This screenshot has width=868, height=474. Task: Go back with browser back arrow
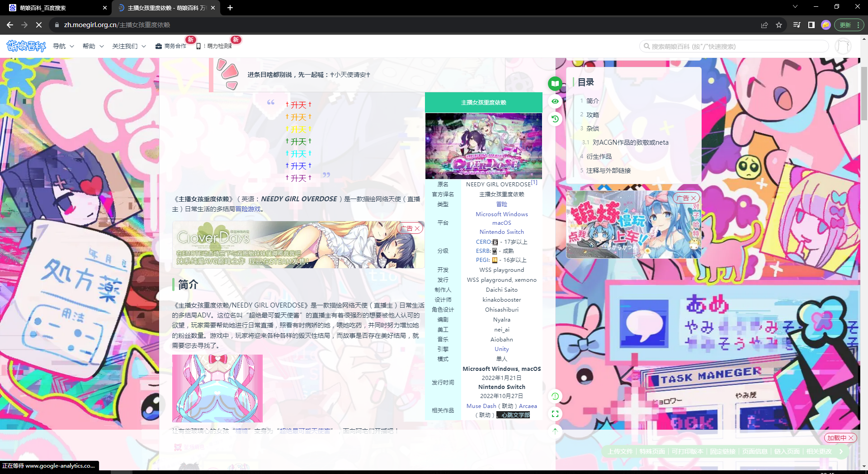[10, 25]
